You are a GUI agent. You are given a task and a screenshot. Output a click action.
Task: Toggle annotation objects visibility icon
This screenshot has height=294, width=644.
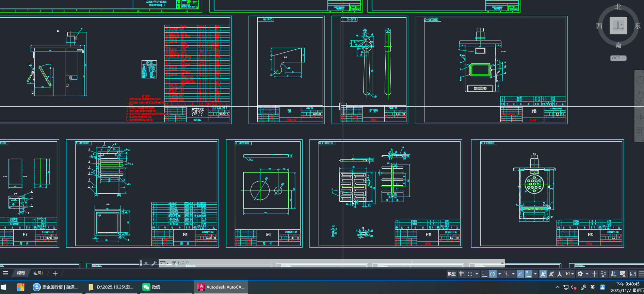(543, 274)
